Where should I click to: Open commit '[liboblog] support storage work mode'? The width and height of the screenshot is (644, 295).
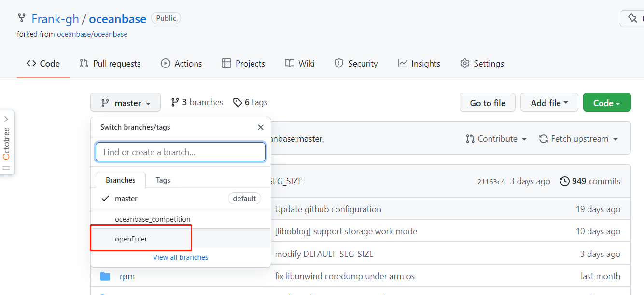click(x=346, y=231)
